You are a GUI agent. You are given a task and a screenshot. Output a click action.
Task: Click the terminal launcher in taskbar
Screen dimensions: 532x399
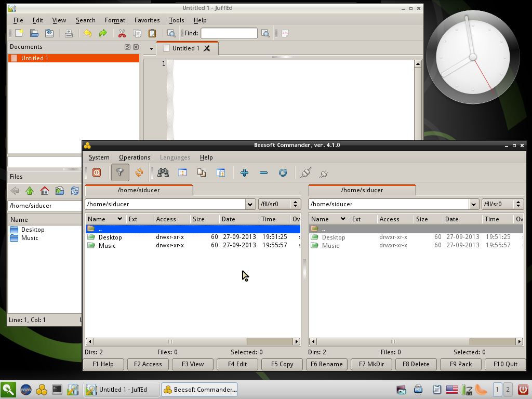(x=57, y=390)
